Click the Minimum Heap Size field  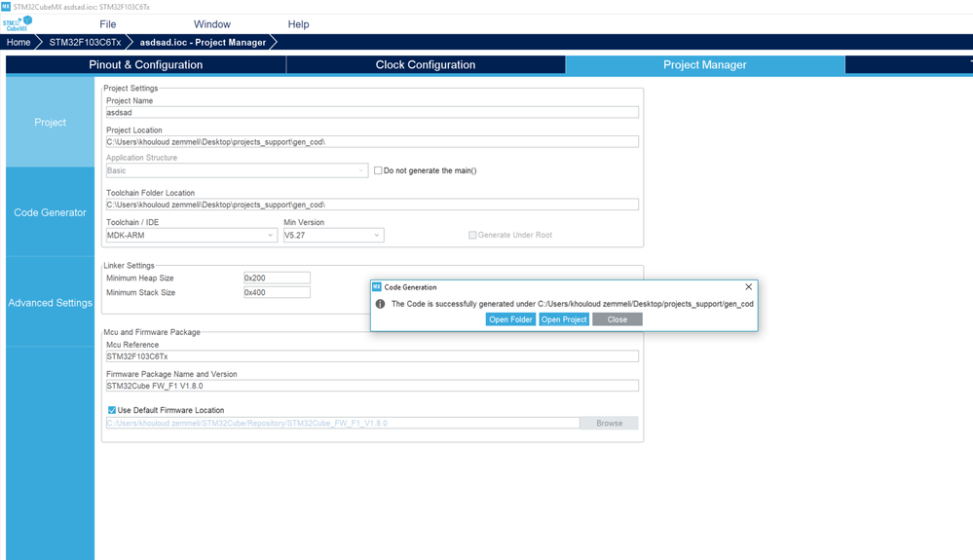click(277, 278)
